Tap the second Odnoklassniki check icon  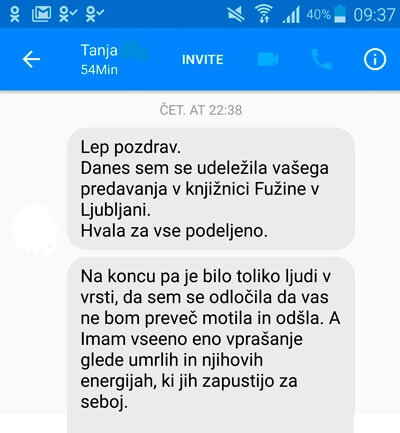(x=68, y=14)
